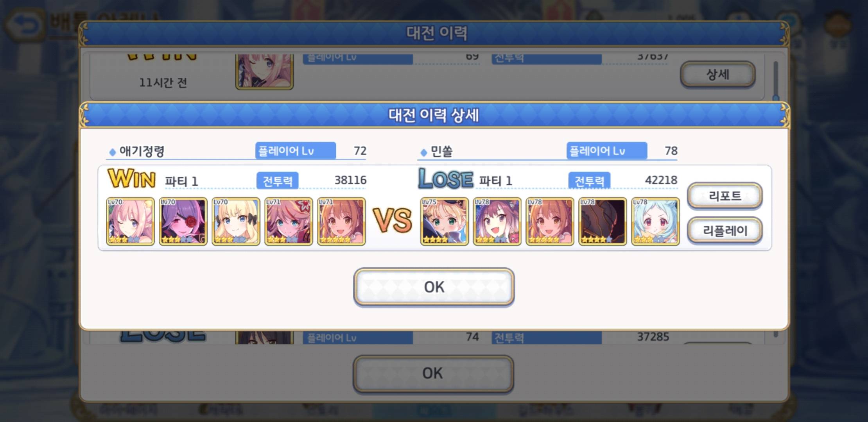Open the 리포트 battle report
868x422 pixels.
(x=725, y=195)
